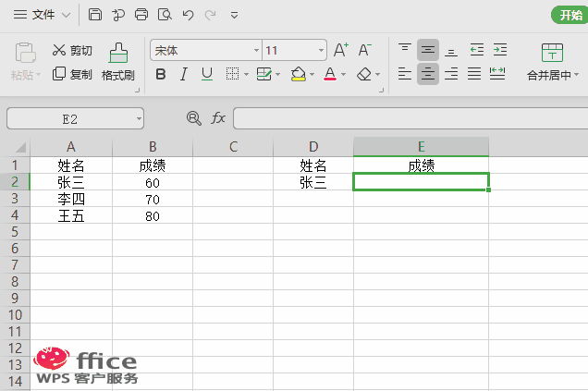
Task: Open clipboard group dialog launcher
Action: pyautogui.click(x=137, y=90)
